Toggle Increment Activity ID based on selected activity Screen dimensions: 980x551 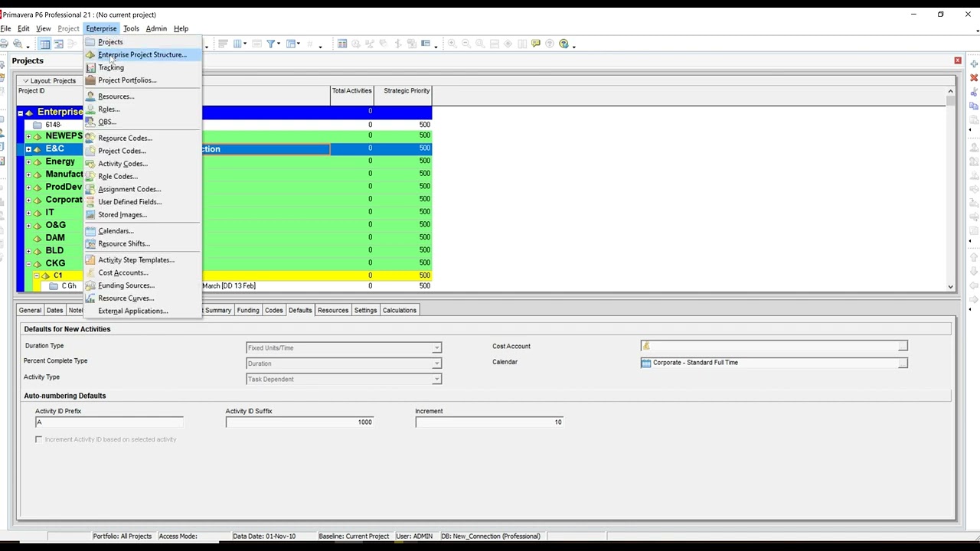coord(39,439)
